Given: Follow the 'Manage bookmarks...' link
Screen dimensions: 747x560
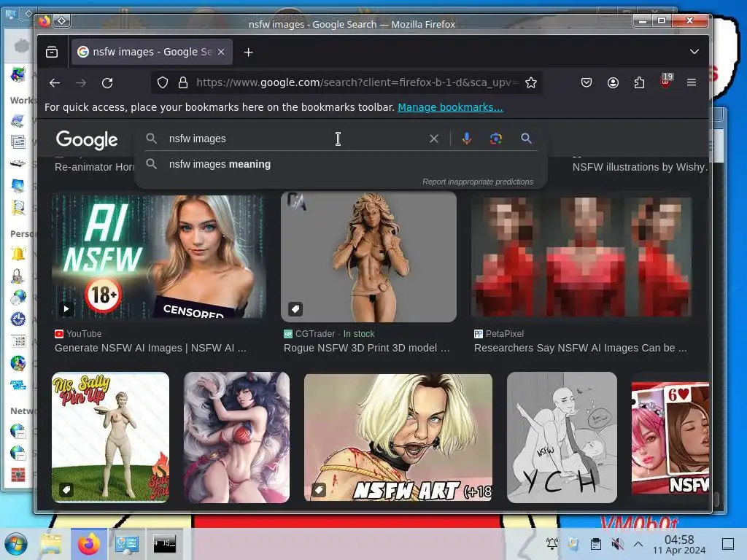Looking at the screenshot, I should (x=450, y=107).
